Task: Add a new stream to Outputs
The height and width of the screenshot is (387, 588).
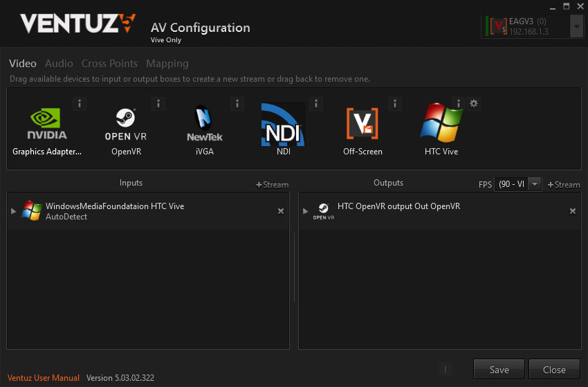Action: [x=564, y=184]
